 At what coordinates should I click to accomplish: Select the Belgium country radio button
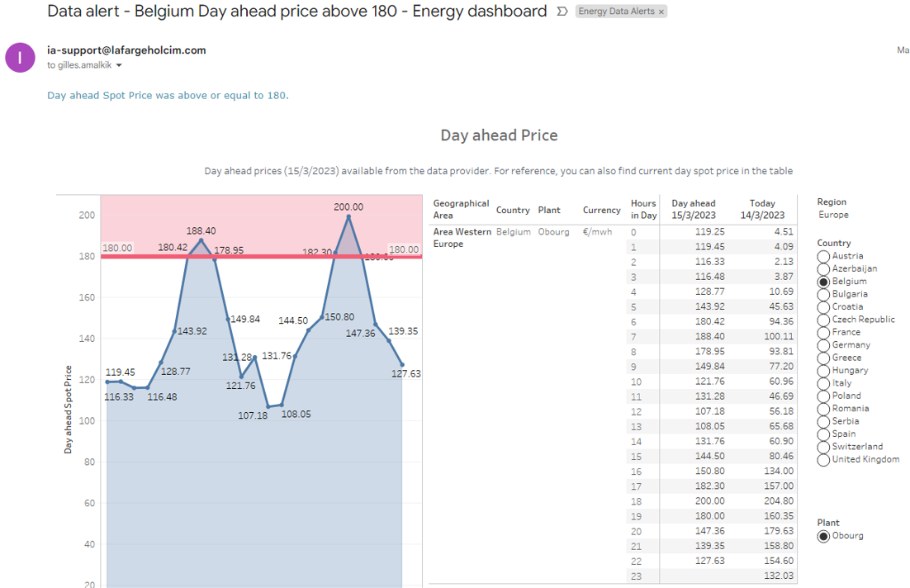click(823, 282)
